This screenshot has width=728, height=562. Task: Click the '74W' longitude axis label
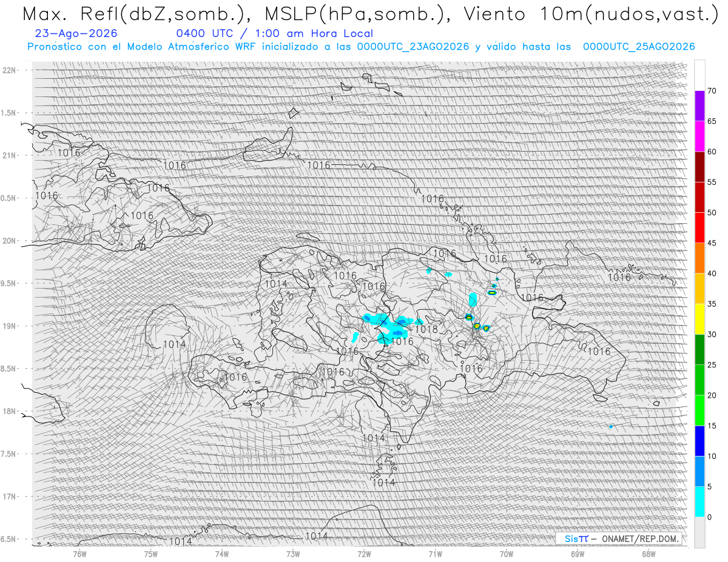point(221,554)
